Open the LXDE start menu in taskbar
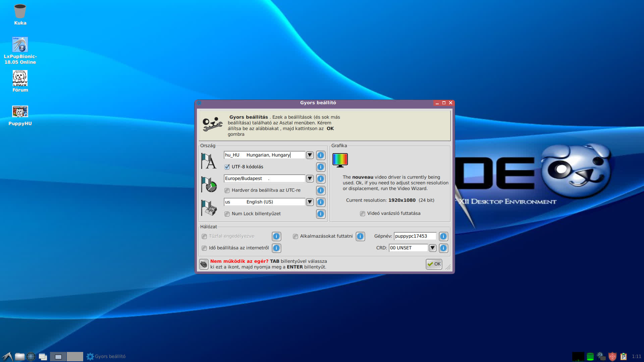 tap(7, 356)
